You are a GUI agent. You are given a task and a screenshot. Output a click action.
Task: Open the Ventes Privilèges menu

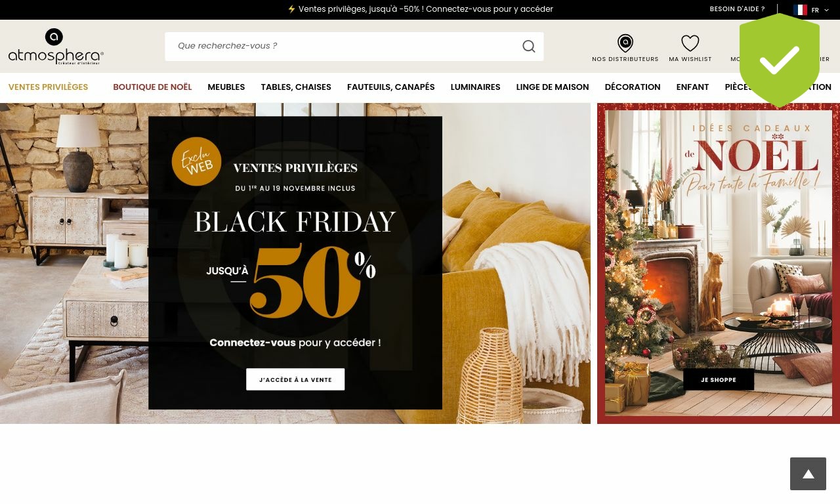pyautogui.click(x=48, y=87)
